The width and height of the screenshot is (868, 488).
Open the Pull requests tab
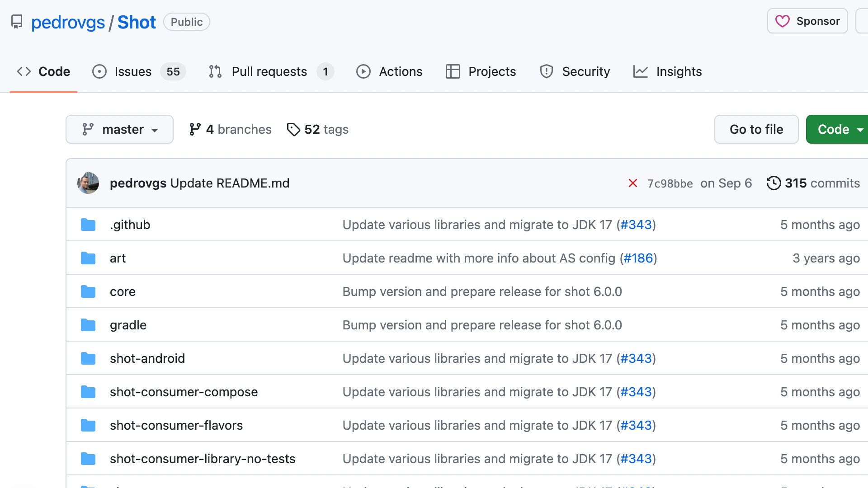point(269,71)
